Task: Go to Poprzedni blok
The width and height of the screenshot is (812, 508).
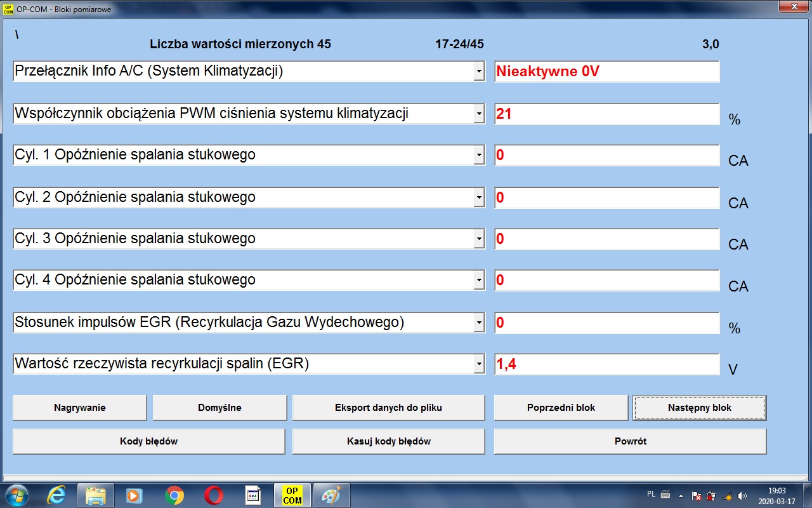Action: 561,408
